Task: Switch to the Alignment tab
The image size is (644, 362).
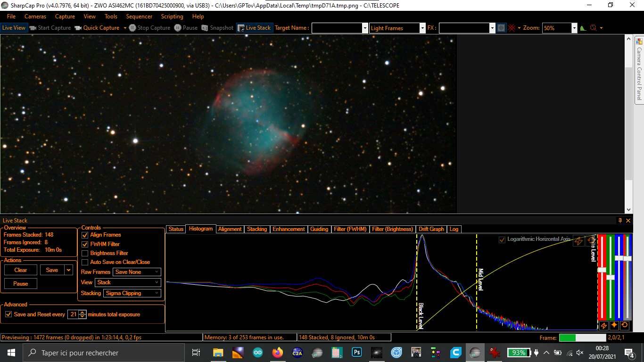Action: coord(230,229)
